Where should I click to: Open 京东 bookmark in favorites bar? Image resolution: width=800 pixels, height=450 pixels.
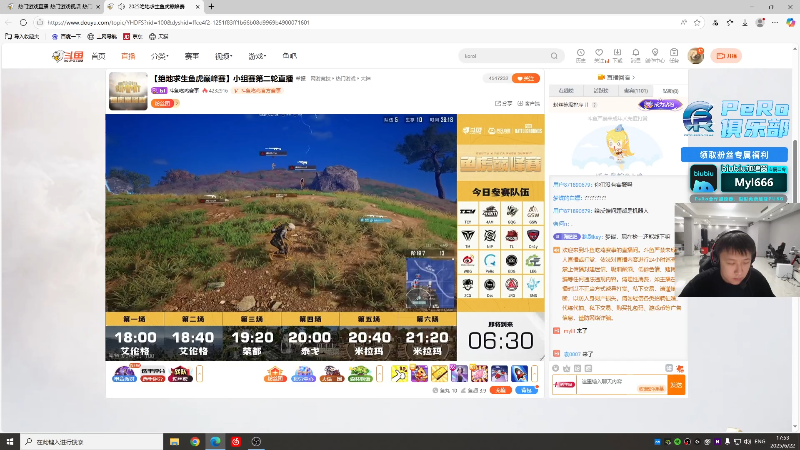click(133, 37)
